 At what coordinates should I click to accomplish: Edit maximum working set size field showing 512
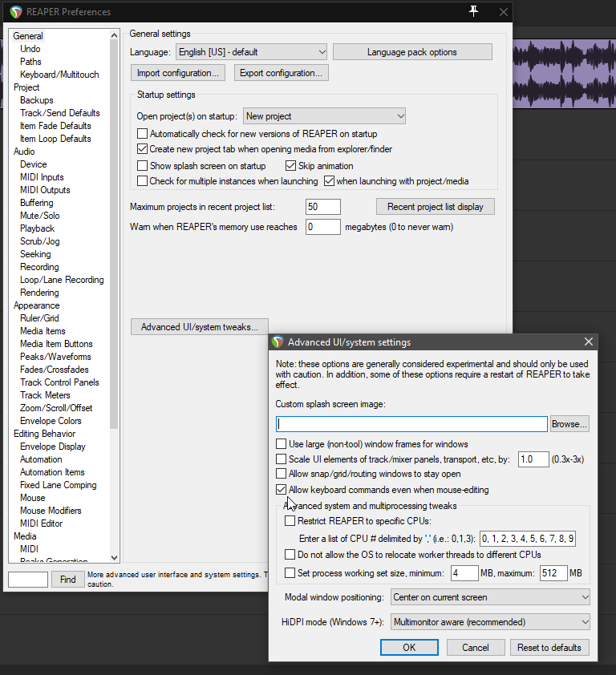pos(553,573)
